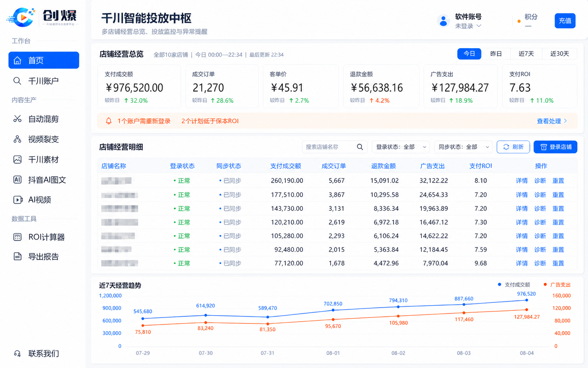Click 重置 for 143,730.00 row
The image size is (588, 368).
coord(558,208)
